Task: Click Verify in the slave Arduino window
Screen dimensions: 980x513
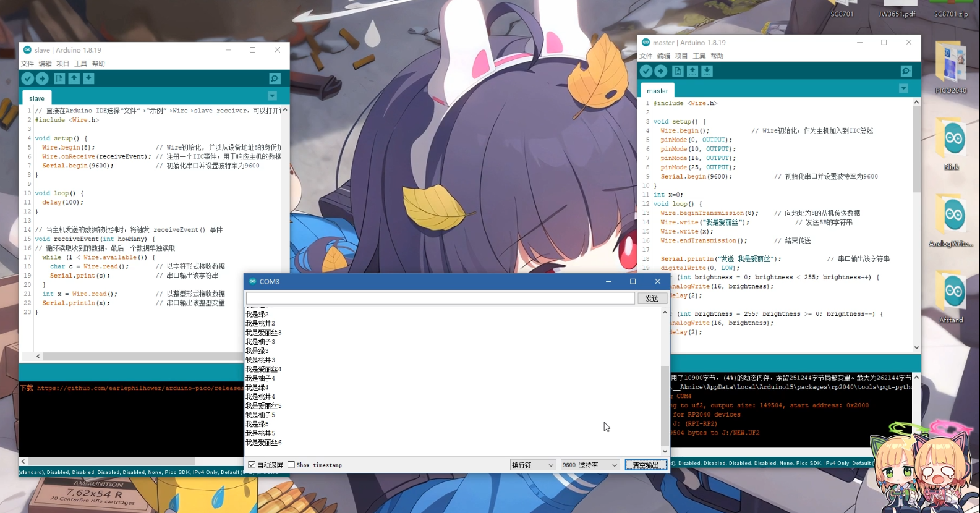Action: (27, 78)
